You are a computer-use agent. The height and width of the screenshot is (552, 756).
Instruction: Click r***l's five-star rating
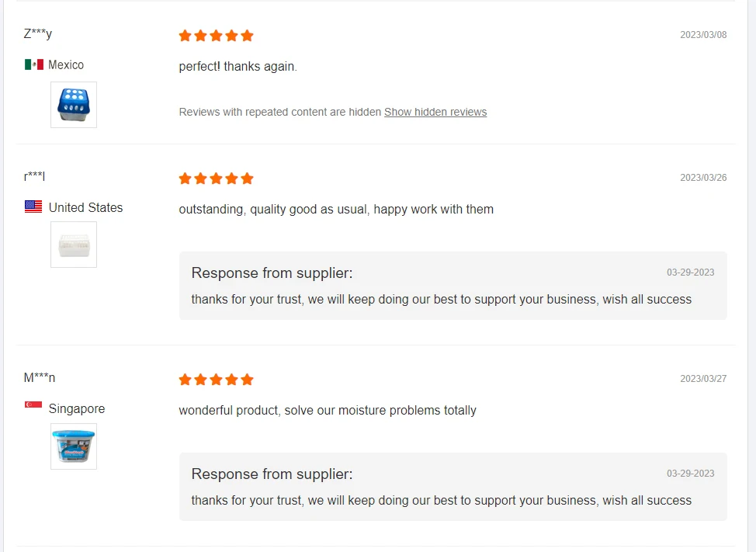(x=216, y=179)
